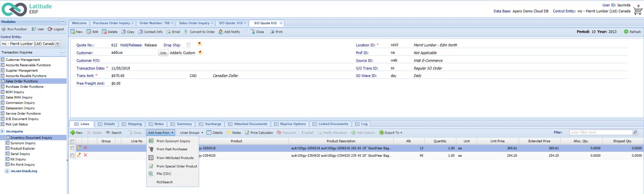The width and height of the screenshot is (644, 194).
Task: Click the customer Info button
Action: point(163,53)
